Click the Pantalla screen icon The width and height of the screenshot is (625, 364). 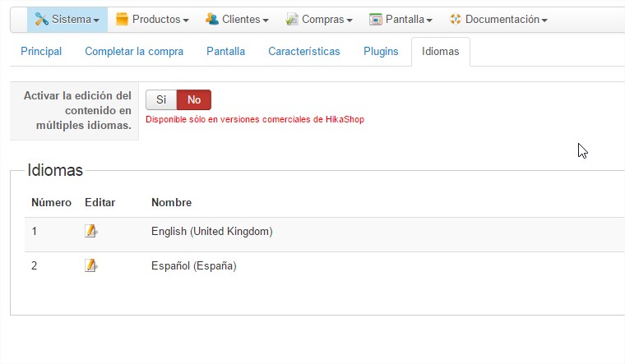coord(376,19)
